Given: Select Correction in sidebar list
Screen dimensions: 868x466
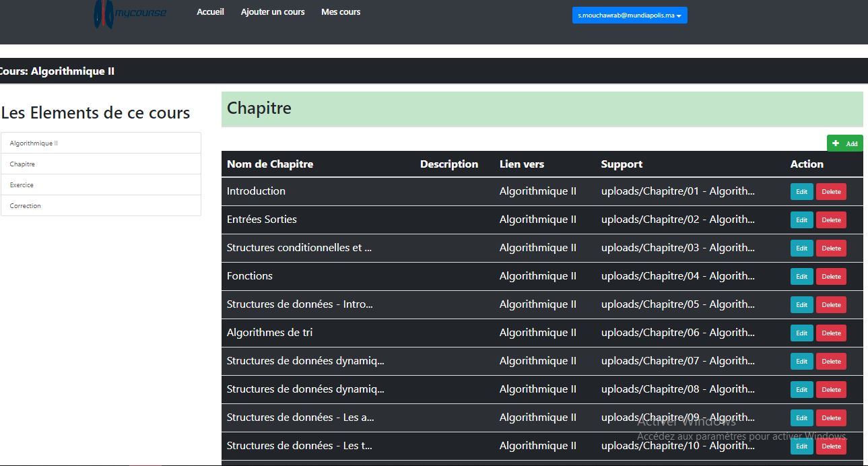Looking at the screenshot, I should pos(101,206).
